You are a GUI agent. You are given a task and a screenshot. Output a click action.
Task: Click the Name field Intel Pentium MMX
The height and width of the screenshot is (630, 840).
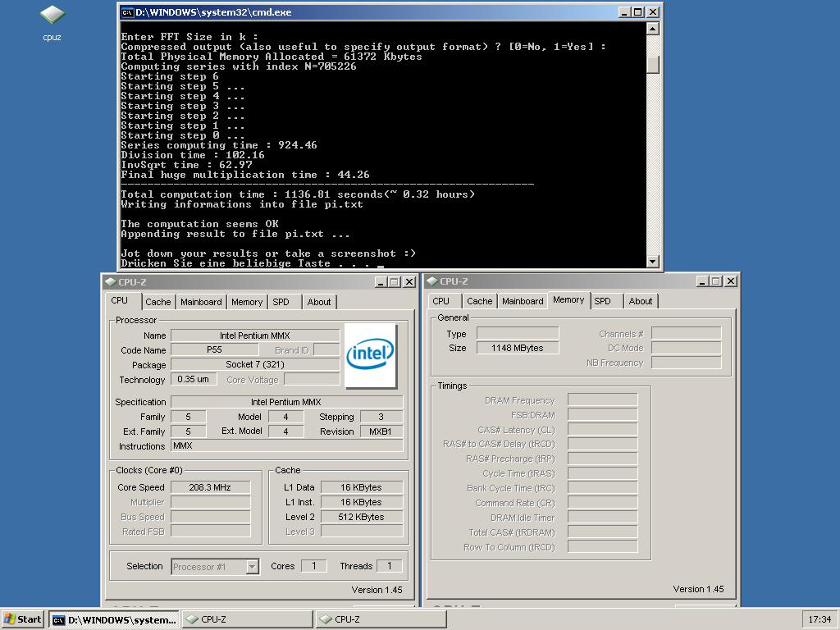255,336
